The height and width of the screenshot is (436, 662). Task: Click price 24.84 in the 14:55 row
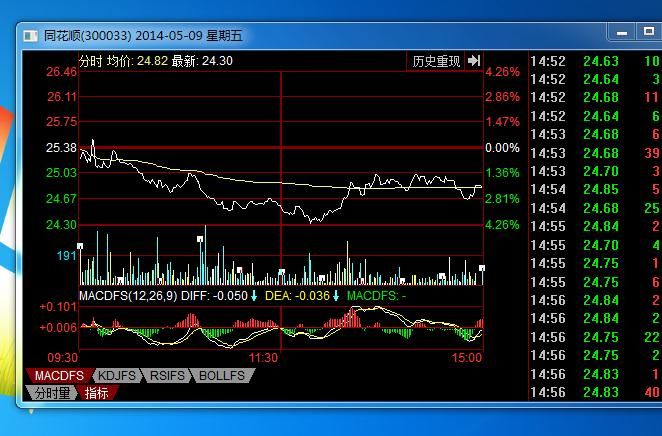pyautogui.click(x=601, y=226)
